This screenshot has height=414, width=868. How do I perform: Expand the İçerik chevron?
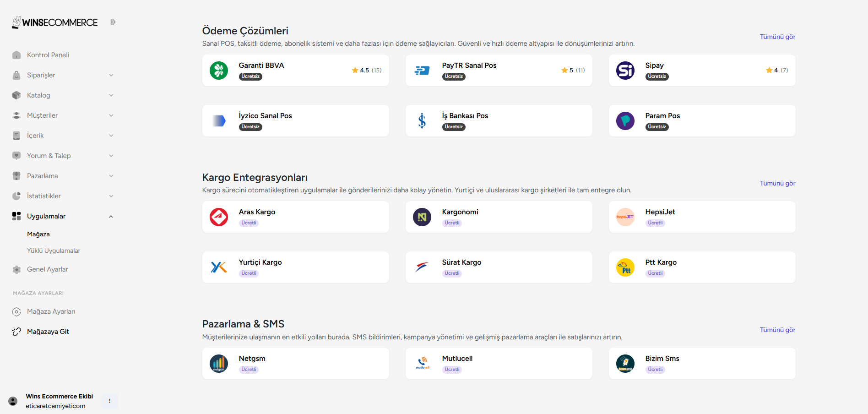[x=111, y=136]
